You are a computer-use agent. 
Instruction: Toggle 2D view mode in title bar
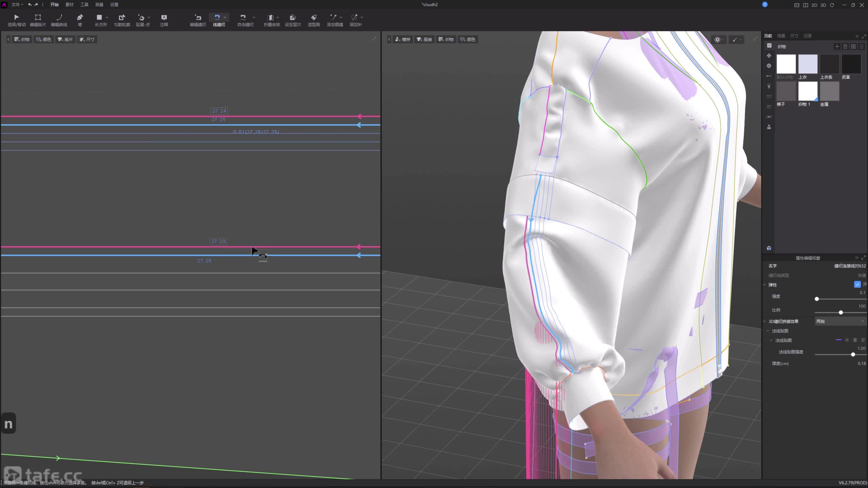814,5
